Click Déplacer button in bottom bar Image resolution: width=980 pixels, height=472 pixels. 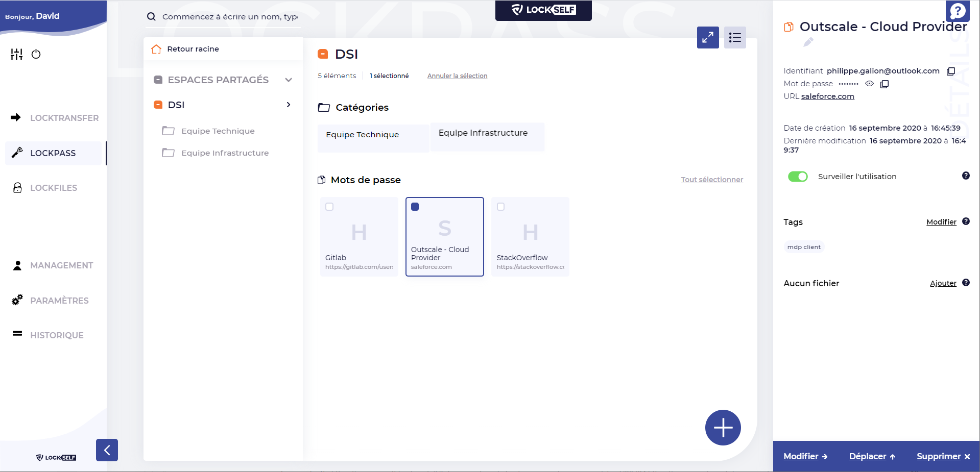click(872, 457)
